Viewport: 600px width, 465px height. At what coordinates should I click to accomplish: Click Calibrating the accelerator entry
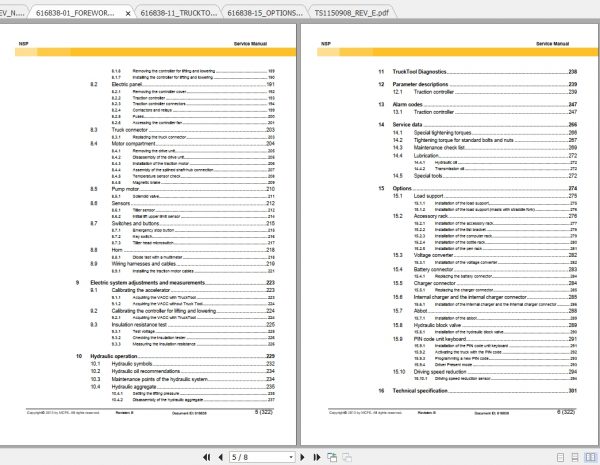point(183,290)
